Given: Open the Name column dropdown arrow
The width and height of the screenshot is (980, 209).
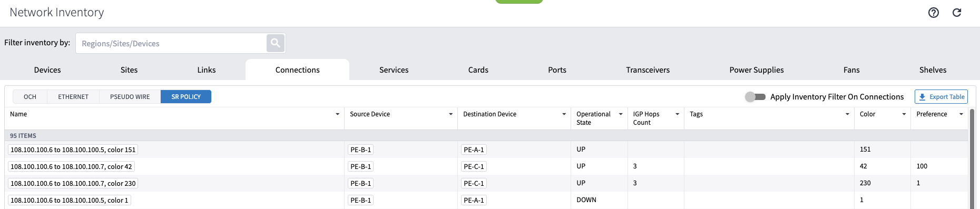Looking at the screenshot, I should [x=337, y=114].
